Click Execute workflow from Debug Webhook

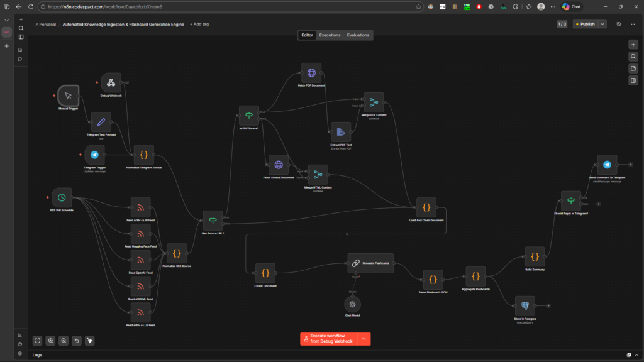(328, 339)
